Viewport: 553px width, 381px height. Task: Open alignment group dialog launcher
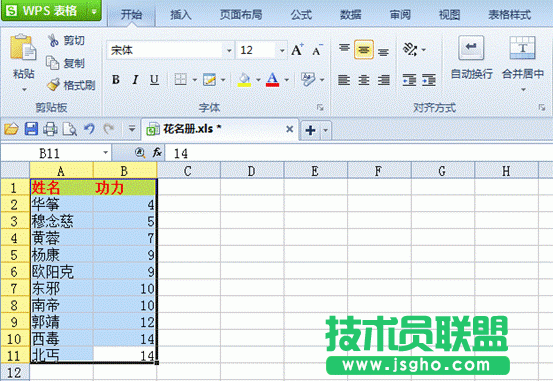(542, 107)
